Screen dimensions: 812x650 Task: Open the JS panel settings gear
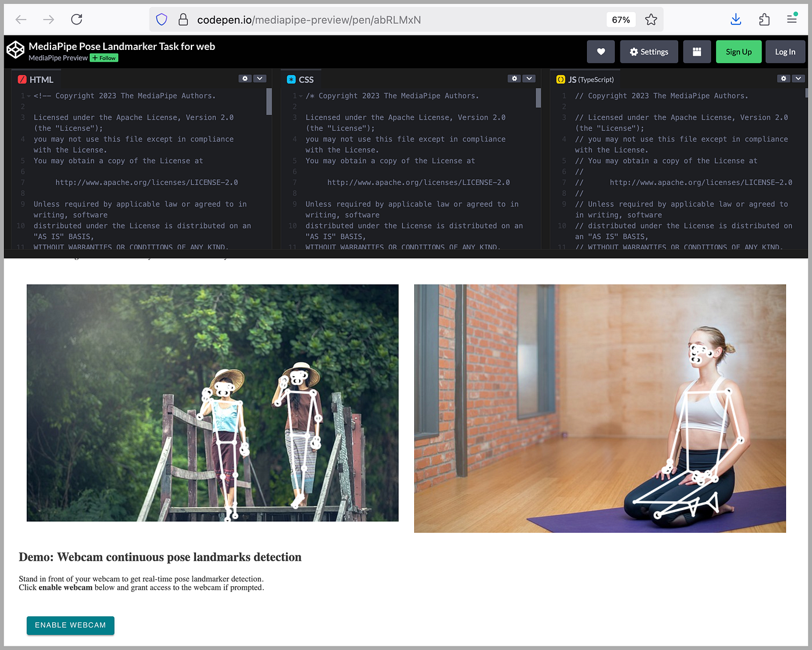tap(784, 78)
